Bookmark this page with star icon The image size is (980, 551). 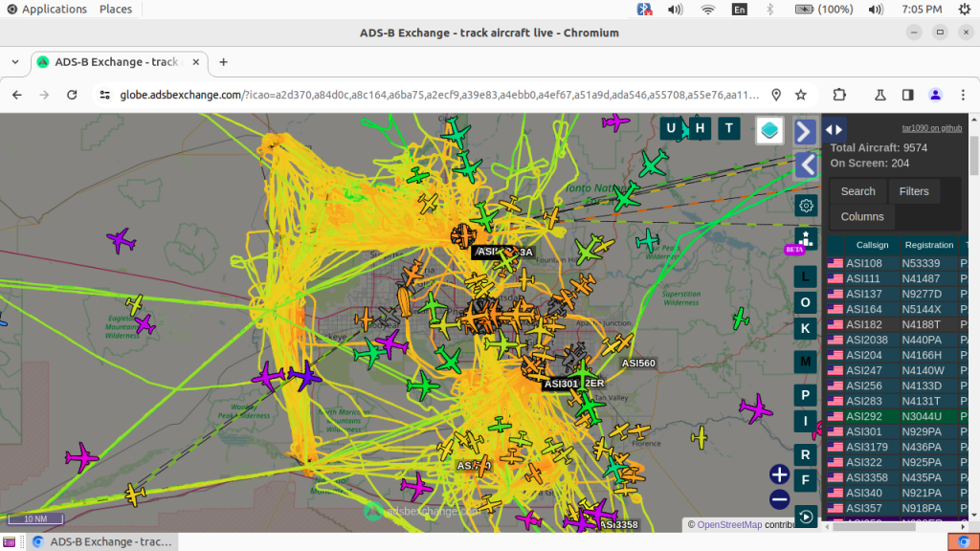[801, 95]
